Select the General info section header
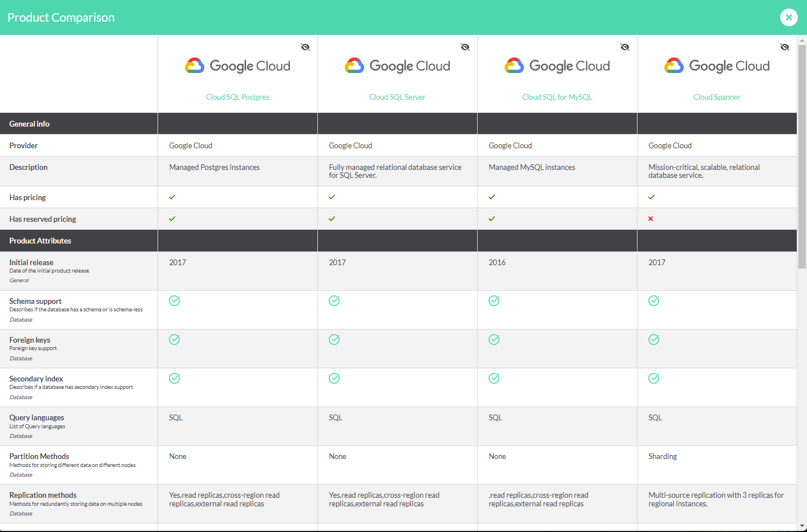The image size is (807, 532). pyautogui.click(x=29, y=124)
